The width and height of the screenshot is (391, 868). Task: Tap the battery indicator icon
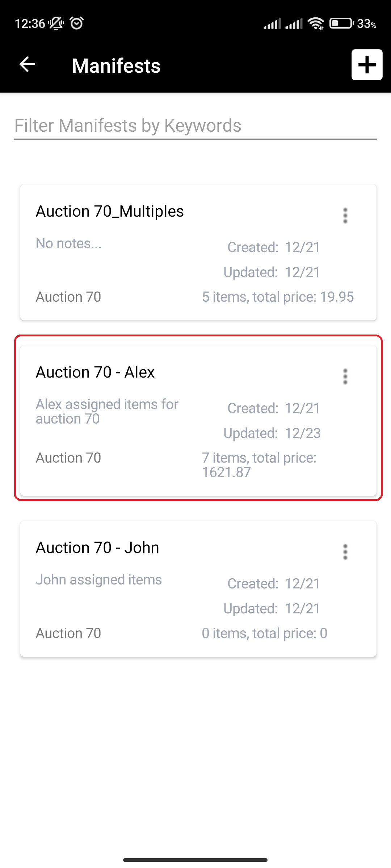coord(341,24)
